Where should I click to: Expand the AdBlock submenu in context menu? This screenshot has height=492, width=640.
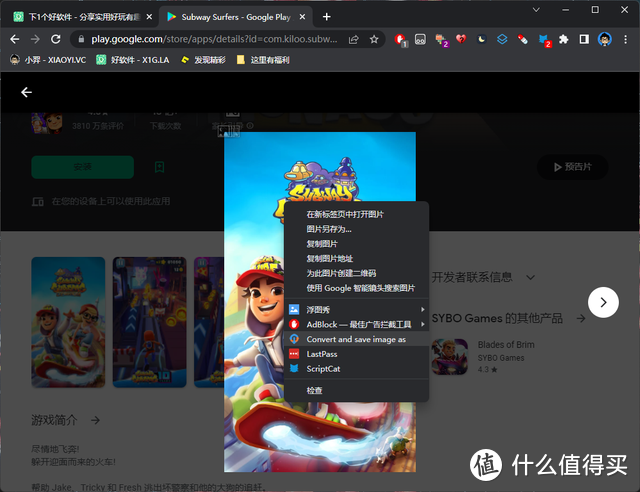tap(356, 324)
